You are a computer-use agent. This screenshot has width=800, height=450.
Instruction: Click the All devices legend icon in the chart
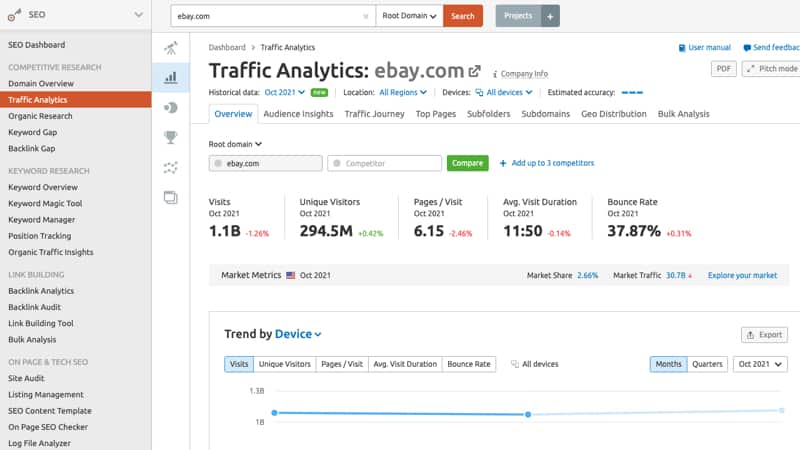pos(515,364)
